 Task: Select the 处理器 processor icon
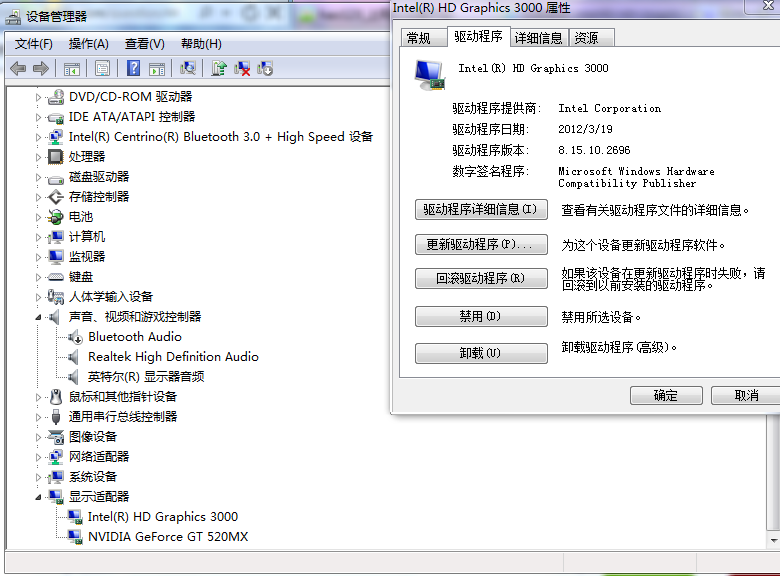coord(56,157)
